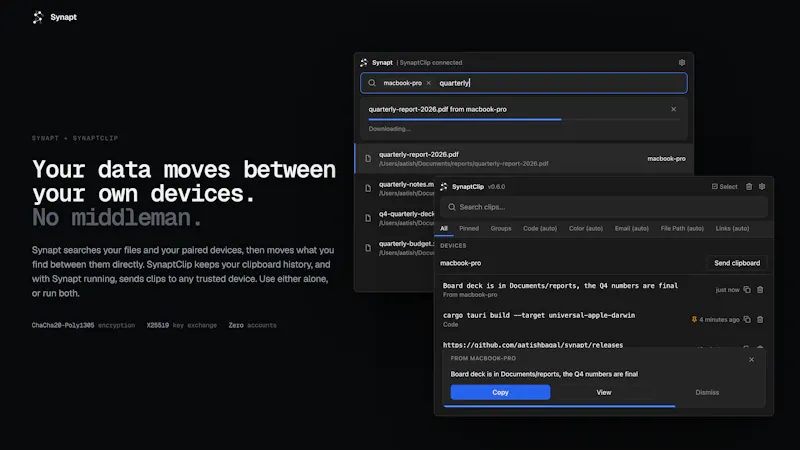Copy the 'cargo tauri build' clip via its copy icon
This screenshot has height=450, width=800.
pos(747,319)
